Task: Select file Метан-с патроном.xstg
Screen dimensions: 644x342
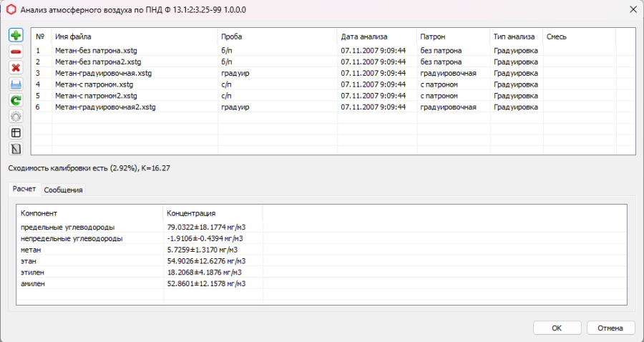Action: pos(94,84)
